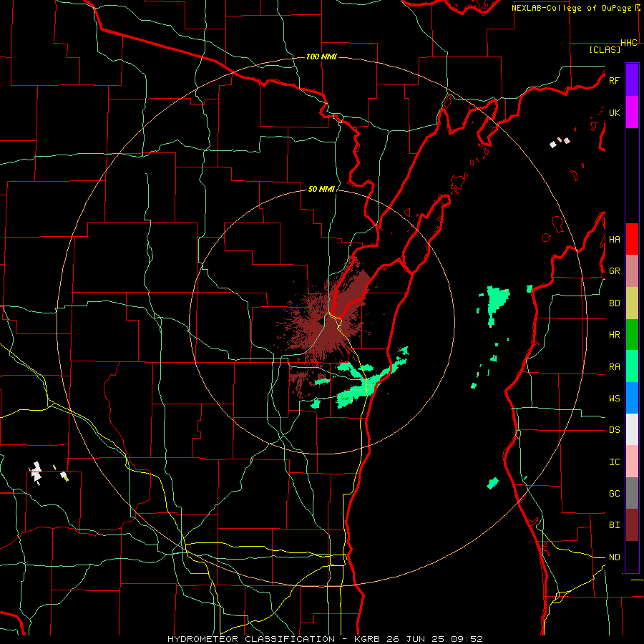Click the UK magenta legend swatch
Image resolution: width=644 pixels, height=644 pixels.
click(x=632, y=112)
